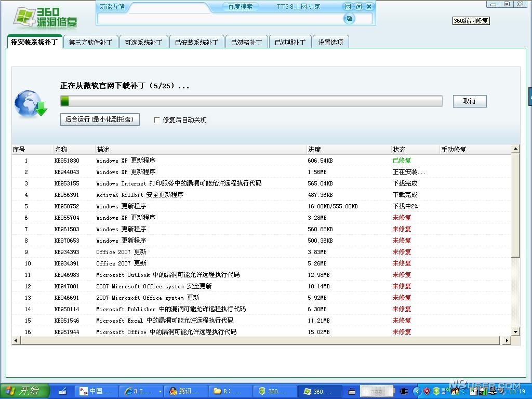This screenshot has width=532, height=399.
Task: Click the 万能五笔 label
Action: click(112, 6)
